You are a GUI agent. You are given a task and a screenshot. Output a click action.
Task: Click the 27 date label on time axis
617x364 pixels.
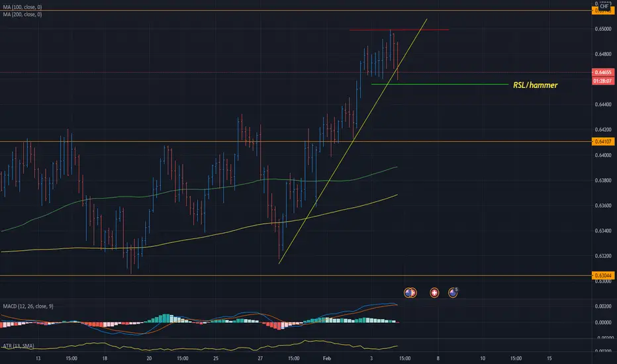pos(260,359)
